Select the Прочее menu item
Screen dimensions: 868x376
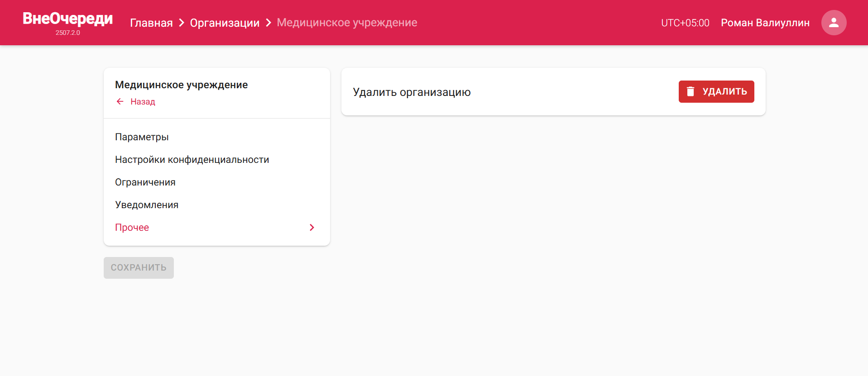click(217, 228)
